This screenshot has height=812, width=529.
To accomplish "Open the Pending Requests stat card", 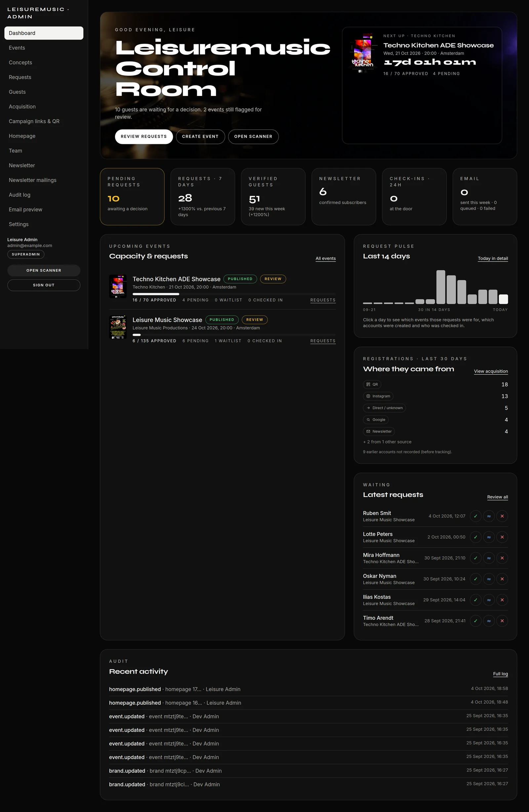I will [132, 197].
